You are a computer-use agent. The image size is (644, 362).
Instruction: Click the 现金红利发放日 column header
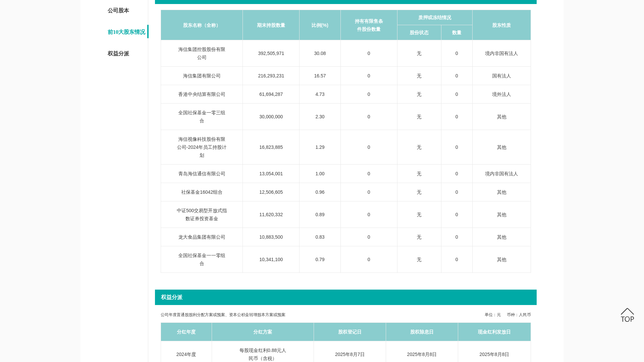(x=494, y=332)
